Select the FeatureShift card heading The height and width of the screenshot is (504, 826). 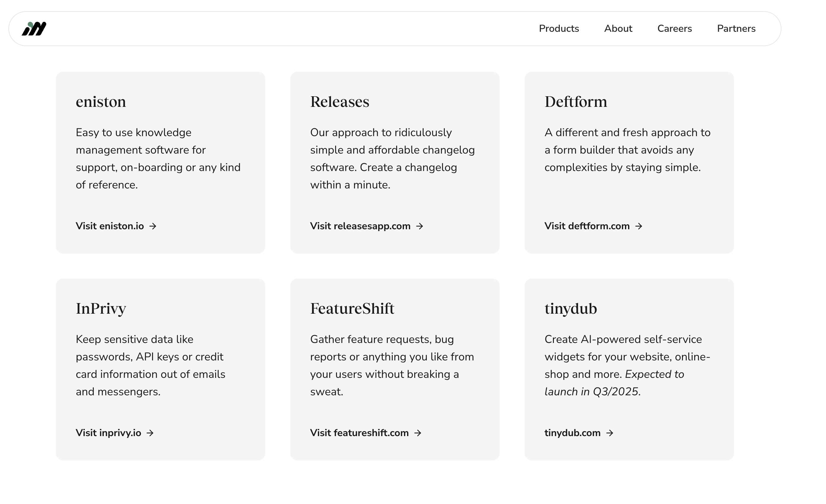(x=352, y=308)
